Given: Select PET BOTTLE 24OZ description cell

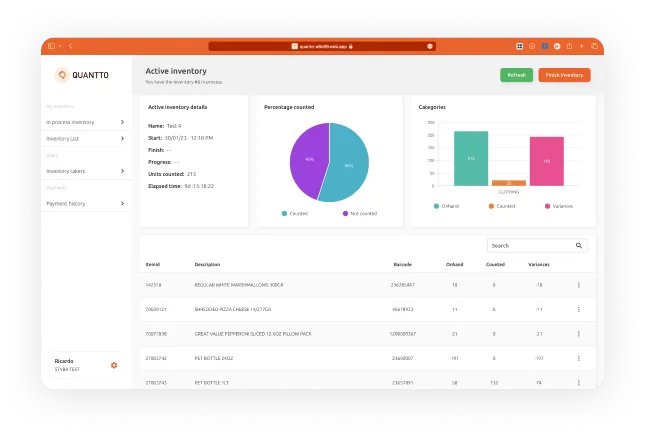Looking at the screenshot, I should click(x=214, y=358).
